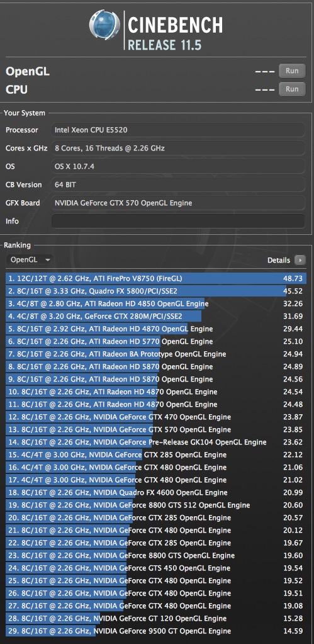Select rank 15 GeForce GTX 285 row
Screen dimensions: 314x644
coord(156,455)
